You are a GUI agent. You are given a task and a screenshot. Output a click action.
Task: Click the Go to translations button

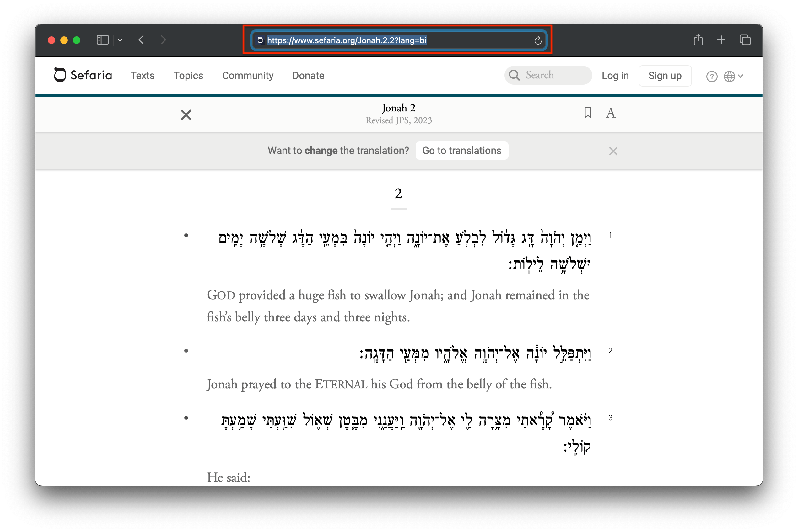coord(461,151)
